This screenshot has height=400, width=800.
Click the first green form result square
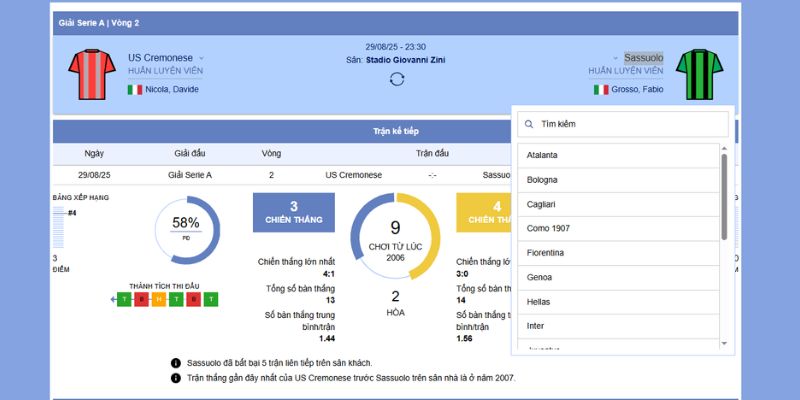[124, 299]
